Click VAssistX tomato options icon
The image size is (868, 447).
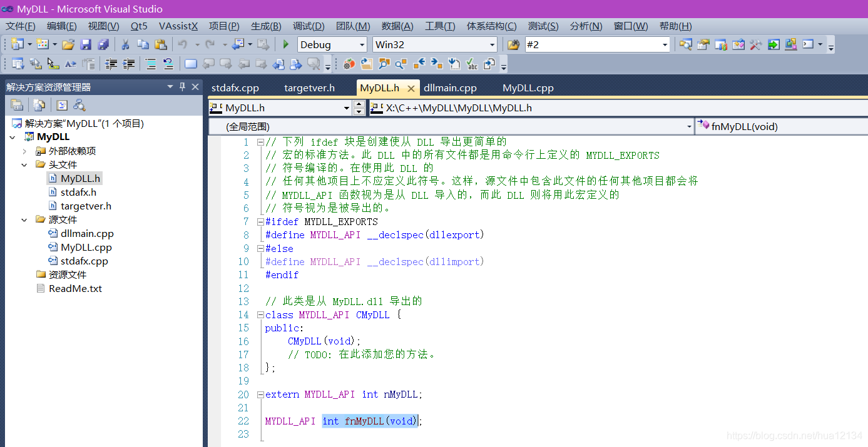tap(348, 64)
